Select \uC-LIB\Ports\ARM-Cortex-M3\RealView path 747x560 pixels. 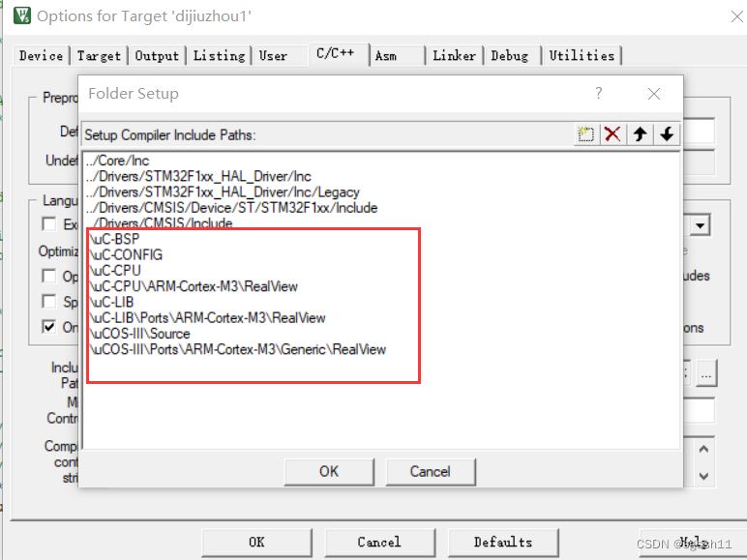point(207,317)
